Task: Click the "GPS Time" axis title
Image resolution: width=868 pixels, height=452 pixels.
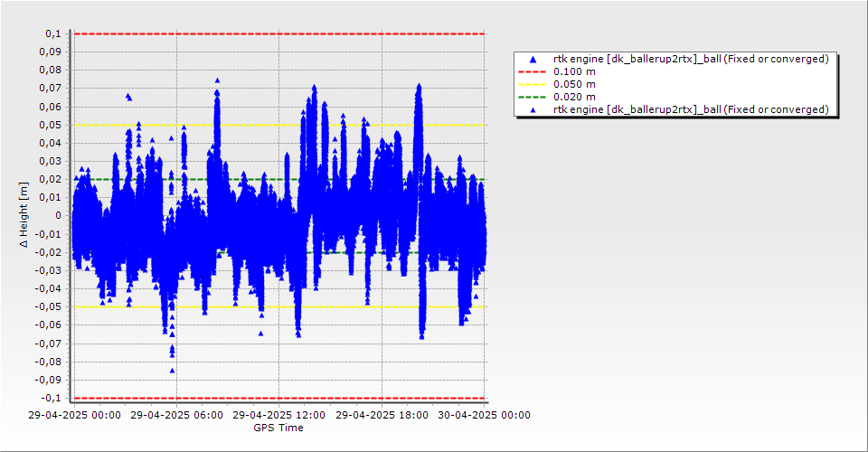Action: tap(278, 428)
